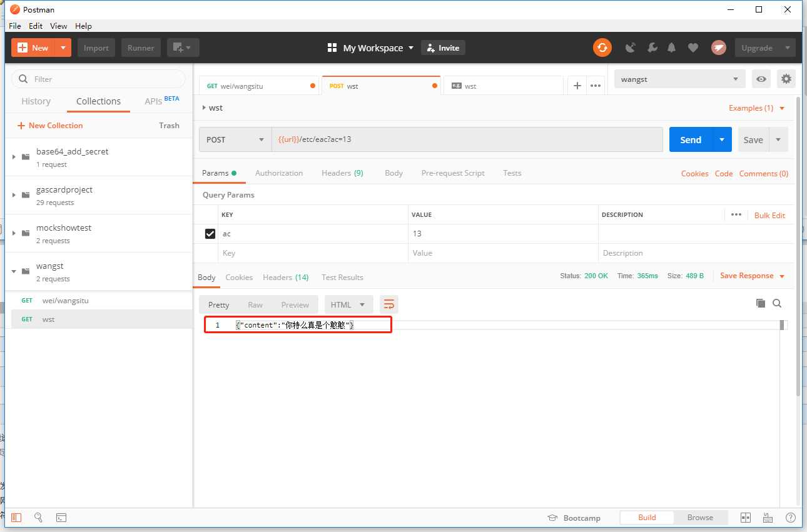Show the Test Results response tab
The height and width of the screenshot is (532, 807).
[x=342, y=278]
